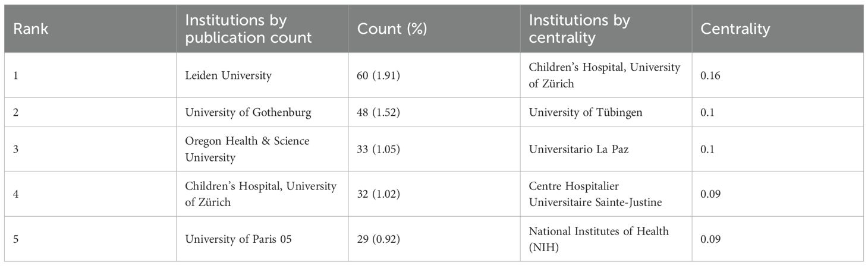The image size is (868, 266).
Task: Click the Universitario La Paz cell
Action: (x=578, y=149)
